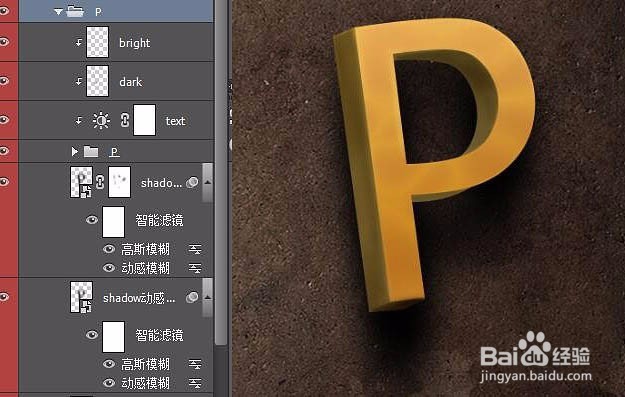Select the shado... layer mask thumbnail

click(120, 182)
